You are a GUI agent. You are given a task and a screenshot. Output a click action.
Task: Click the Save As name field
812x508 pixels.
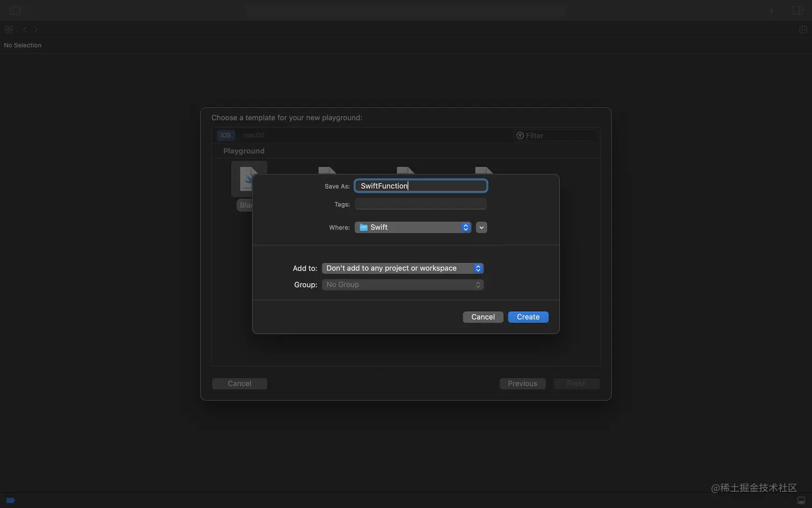[x=421, y=185]
